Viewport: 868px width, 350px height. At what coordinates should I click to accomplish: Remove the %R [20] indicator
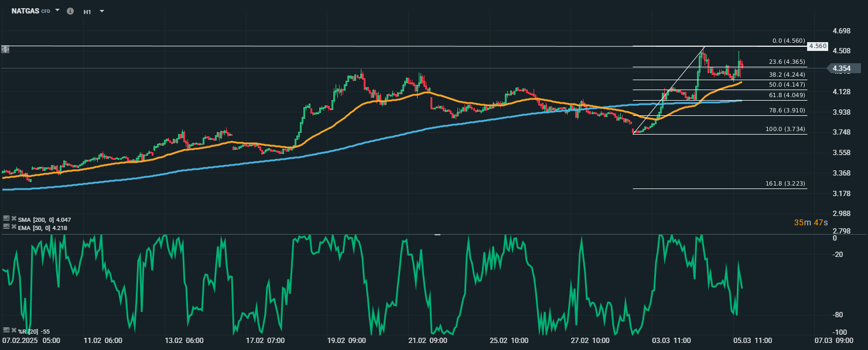[x=13, y=331]
